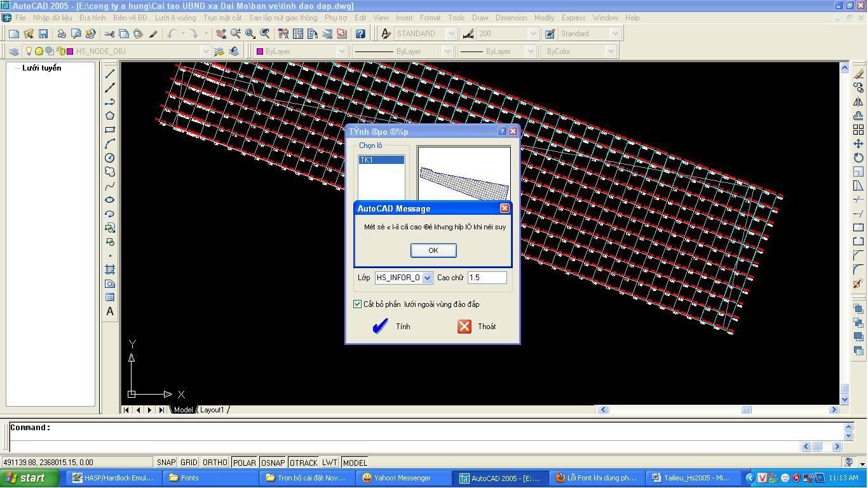
Task: Open the Dimension menu
Action: coord(511,18)
